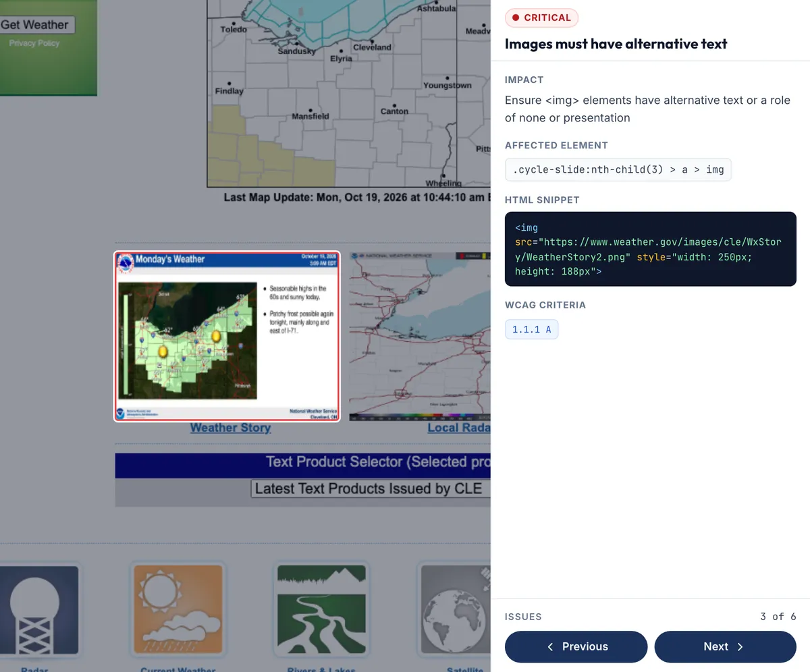Image resolution: width=810 pixels, height=672 pixels.
Task: Open the Rivers & Lakes icon
Action: tap(322, 610)
